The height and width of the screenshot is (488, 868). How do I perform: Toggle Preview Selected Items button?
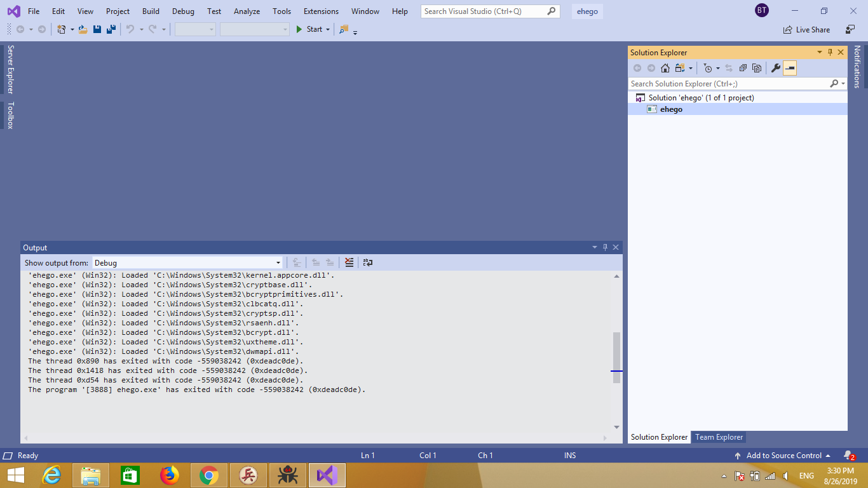[x=790, y=68]
